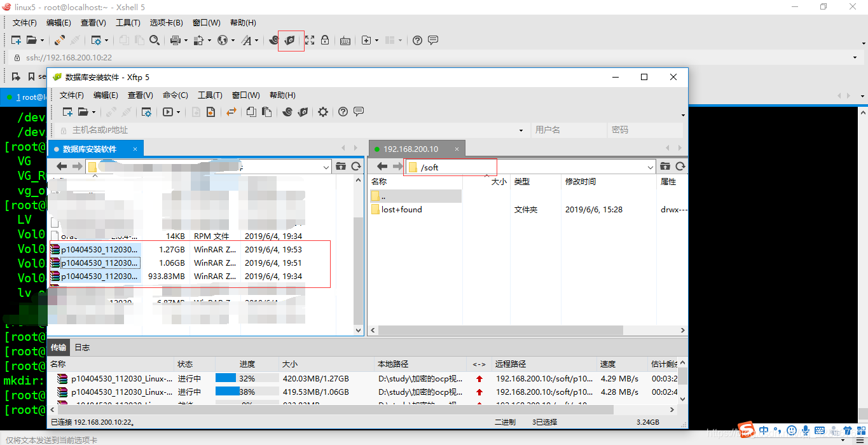The width and height of the screenshot is (868, 445).
Task: Open 查看(V) menu in Xshell
Action: pyautogui.click(x=93, y=23)
